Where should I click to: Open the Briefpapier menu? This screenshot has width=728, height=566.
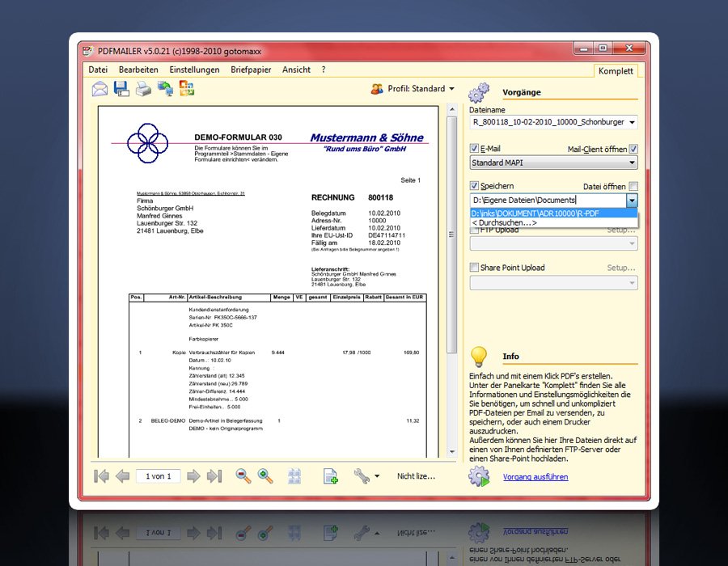(x=251, y=70)
